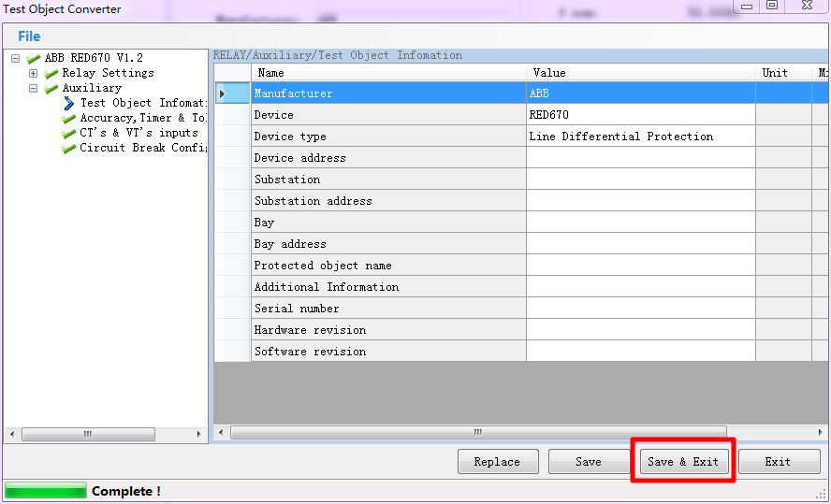831x504 pixels.
Task: Minimize the Test Object Converter window
Action: [x=747, y=6]
